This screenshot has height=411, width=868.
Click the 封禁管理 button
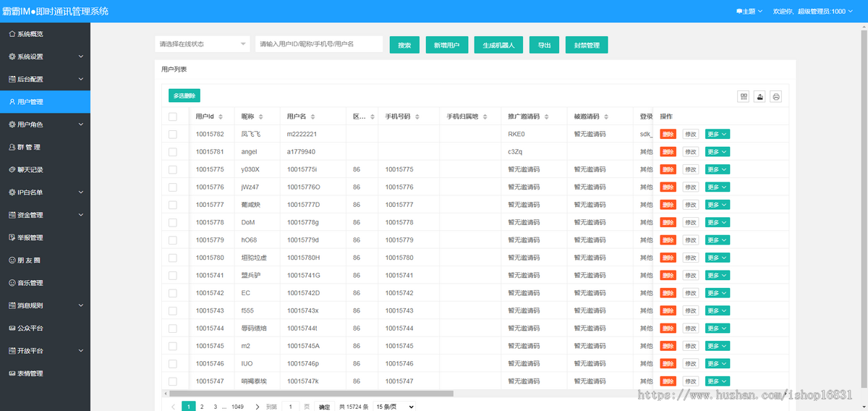[587, 45]
